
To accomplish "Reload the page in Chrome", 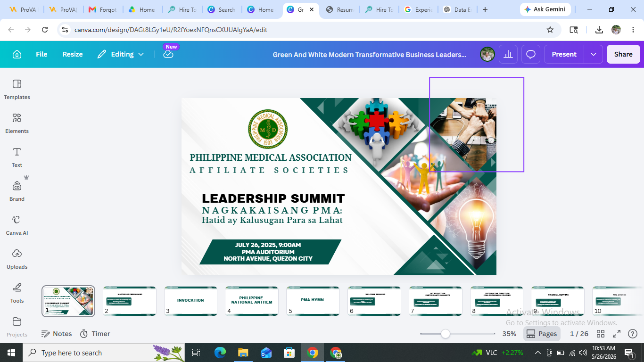I will click(45, 30).
